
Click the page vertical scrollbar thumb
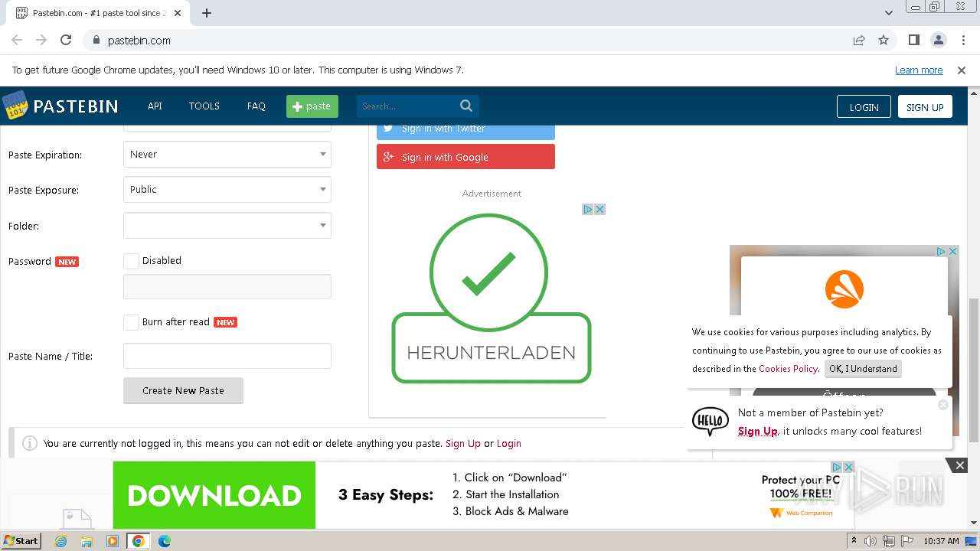(x=974, y=369)
